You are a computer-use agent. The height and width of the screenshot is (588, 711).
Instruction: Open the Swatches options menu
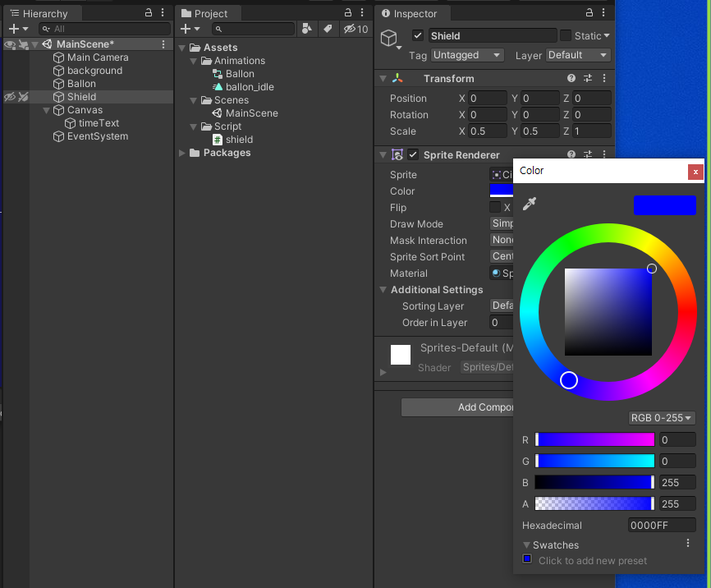tap(688, 543)
